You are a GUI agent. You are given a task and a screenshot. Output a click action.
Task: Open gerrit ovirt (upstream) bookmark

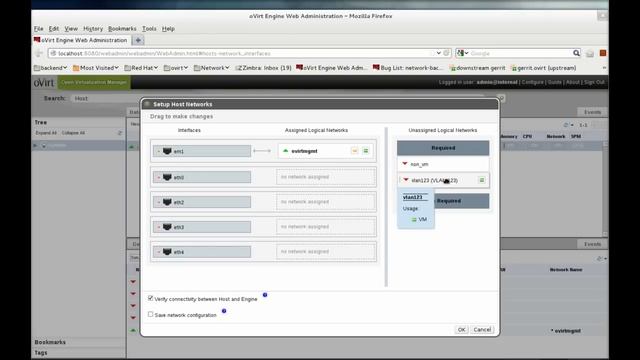point(543,68)
